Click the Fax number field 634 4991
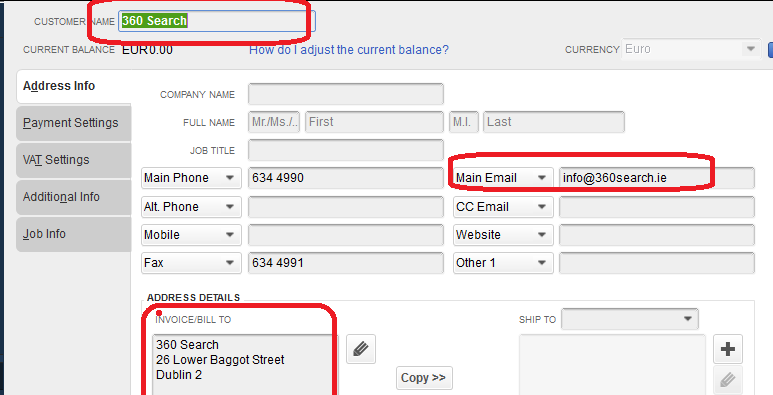The image size is (773, 395). click(346, 263)
